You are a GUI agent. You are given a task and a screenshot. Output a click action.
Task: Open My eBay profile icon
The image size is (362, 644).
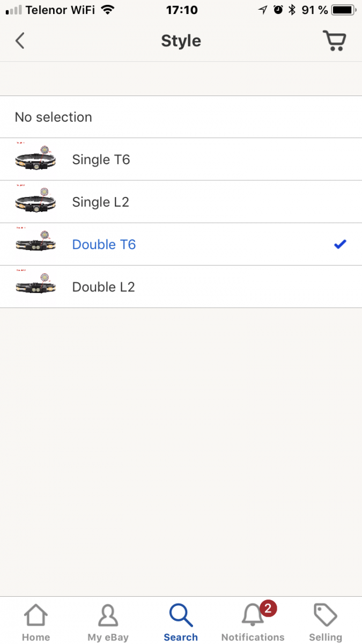coord(108,616)
